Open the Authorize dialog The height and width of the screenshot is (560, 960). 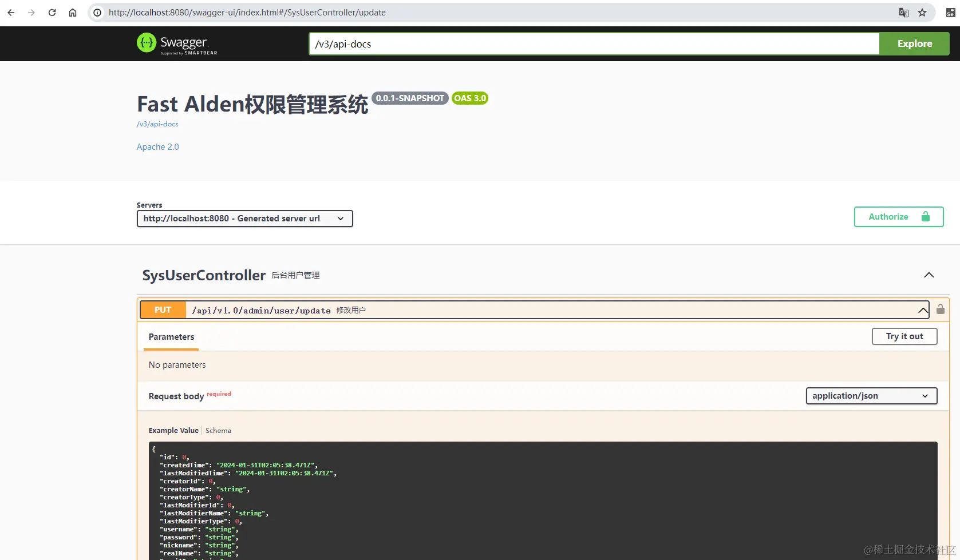pyautogui.click(x=889, y=216)
